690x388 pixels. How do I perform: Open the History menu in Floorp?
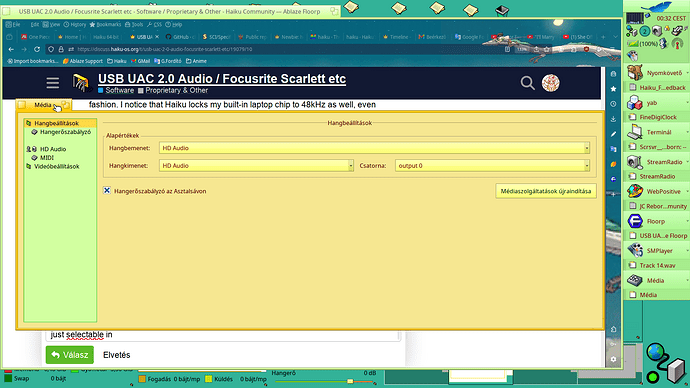coord(75,25)
